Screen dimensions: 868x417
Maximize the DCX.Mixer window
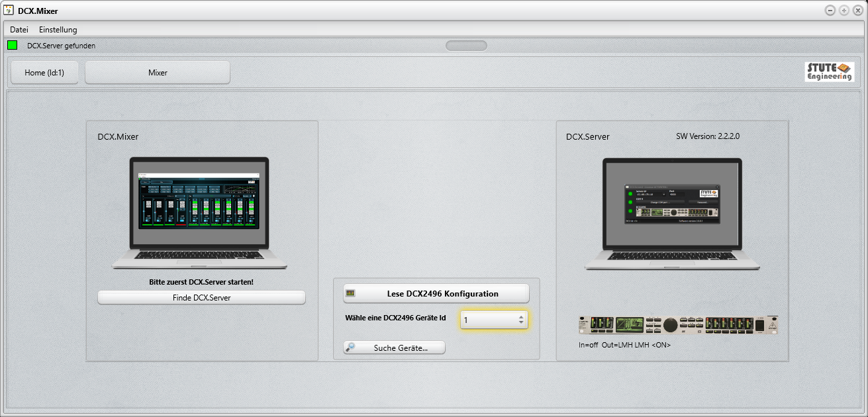click(844, 10)
